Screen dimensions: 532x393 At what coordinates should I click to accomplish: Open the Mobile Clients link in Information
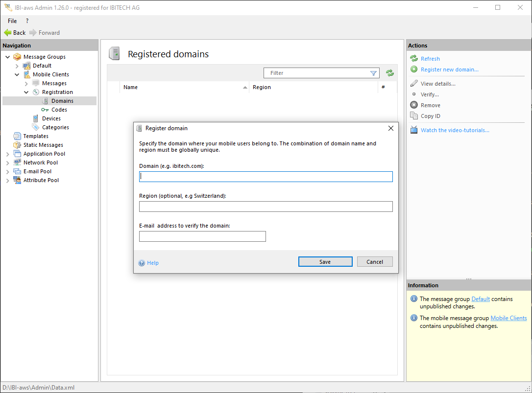pyautogui.click(x=508, y=318)
